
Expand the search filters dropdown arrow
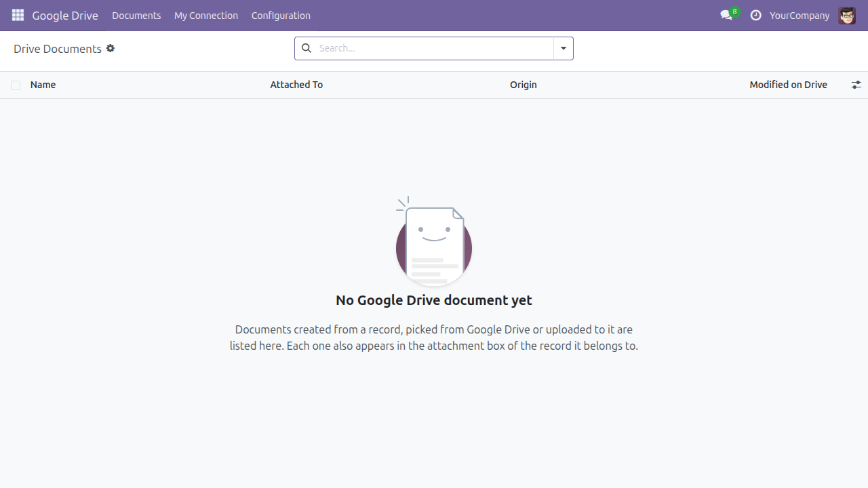tap(564, 48)
